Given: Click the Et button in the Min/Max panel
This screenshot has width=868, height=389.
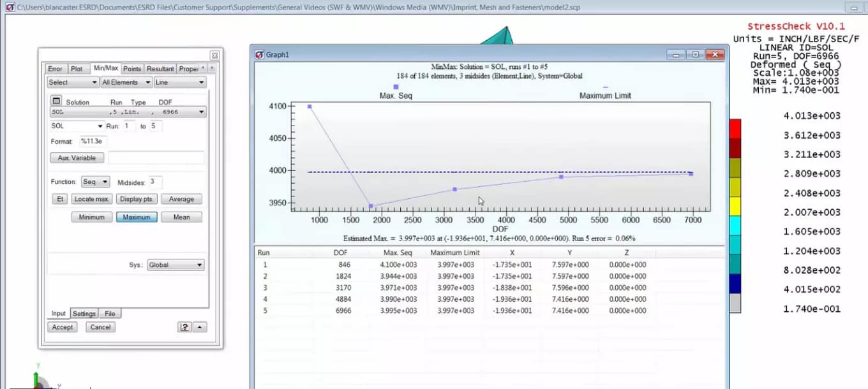Looking at the screenshot, I should tap(59, 198).
